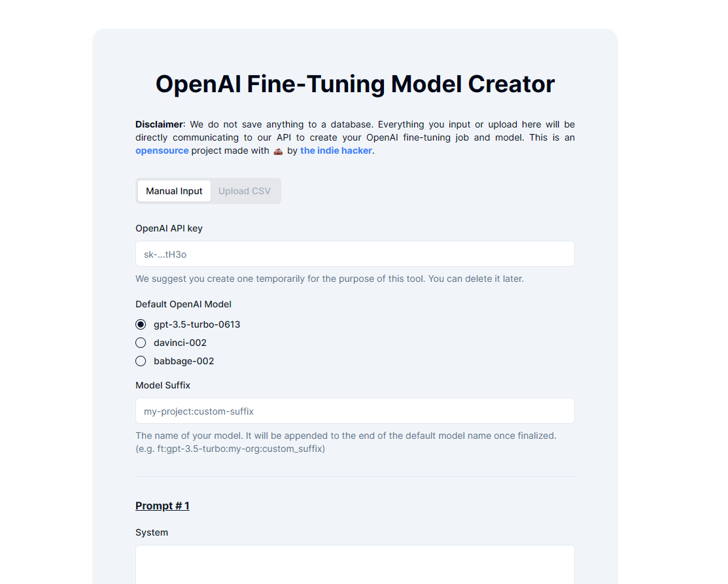The height and width of the screenshot is (584, 728).
Task: Click the temporary API key suggestion hint
Action: click(330, 279)
